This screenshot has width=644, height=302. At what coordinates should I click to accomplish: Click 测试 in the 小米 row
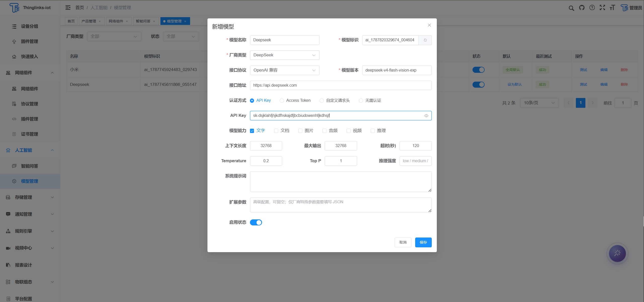583,70
